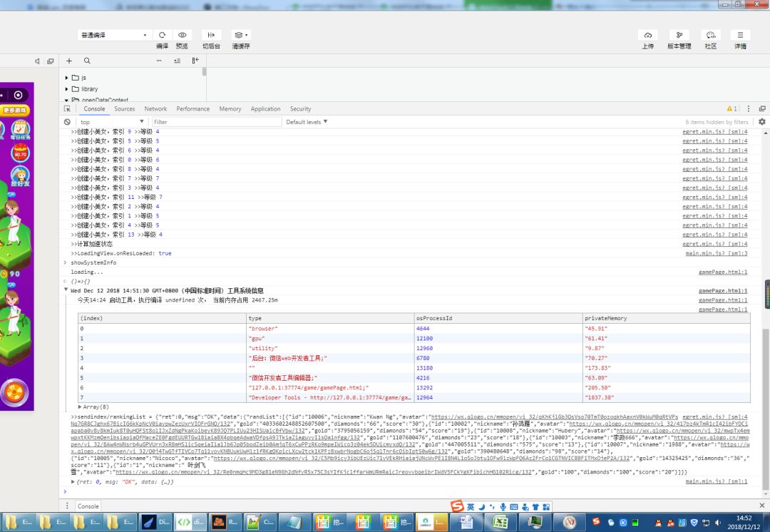Click the detach simulator window icon
Viewport: 770px width, 532px height.
tap(50, 61)
